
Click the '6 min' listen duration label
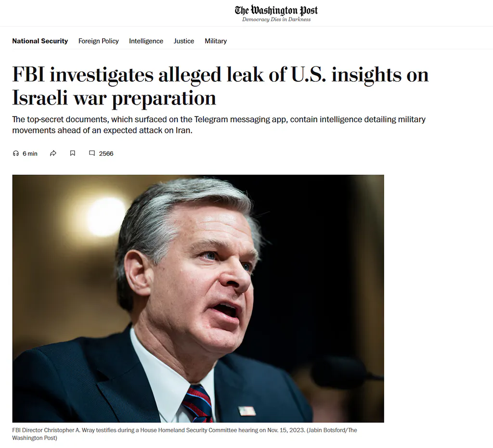click(30, 154)
